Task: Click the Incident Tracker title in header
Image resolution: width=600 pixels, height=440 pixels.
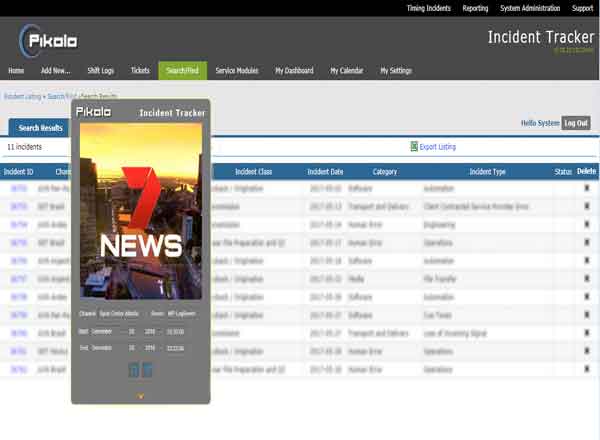Action: 541,37
